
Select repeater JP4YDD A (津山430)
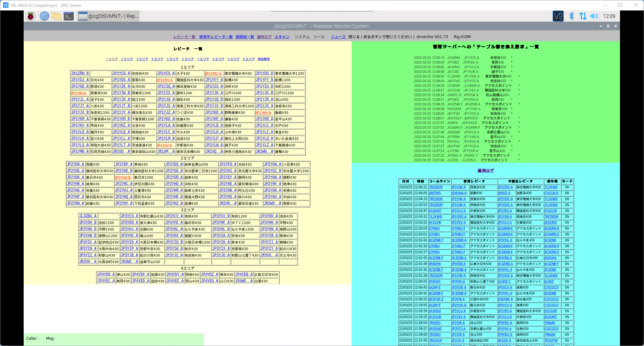click(106, 274)
